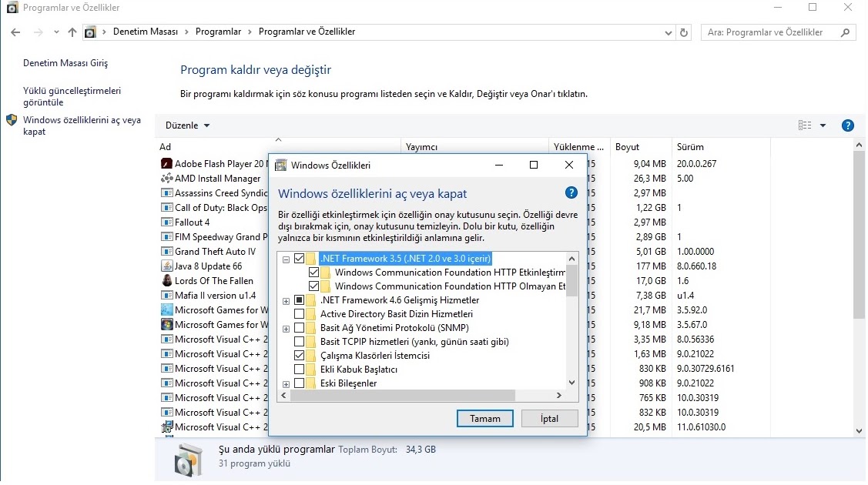Expand chevron after Denetim Masası breadcrumb
Screen dimensions: 868x485
coord(186,32)
